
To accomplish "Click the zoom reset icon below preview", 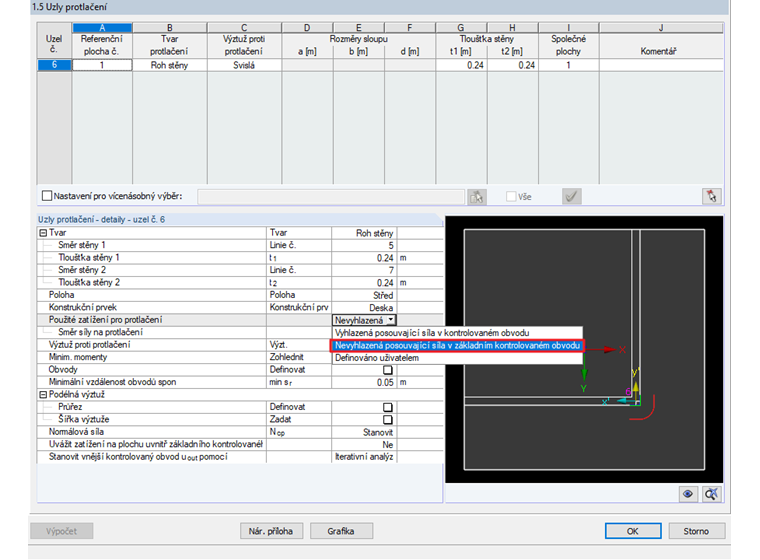I will pyautogui.click(x=712, y=494).
